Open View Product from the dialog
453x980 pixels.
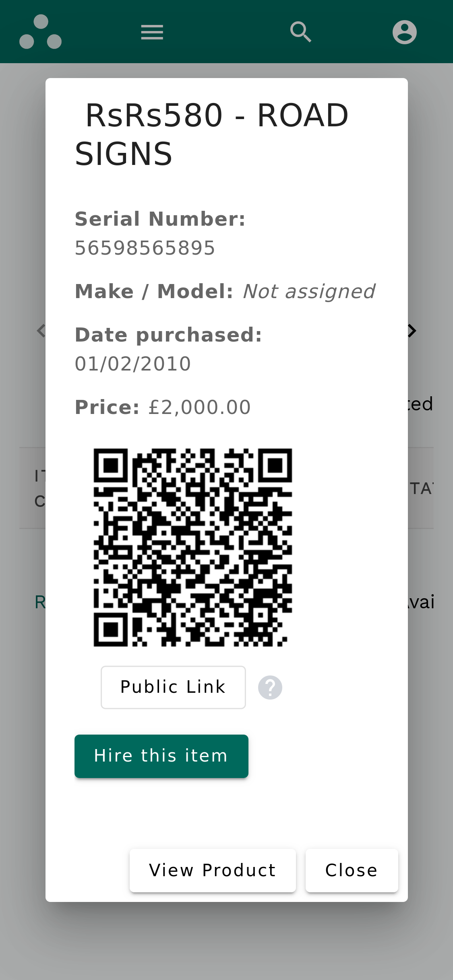point(213,870)
